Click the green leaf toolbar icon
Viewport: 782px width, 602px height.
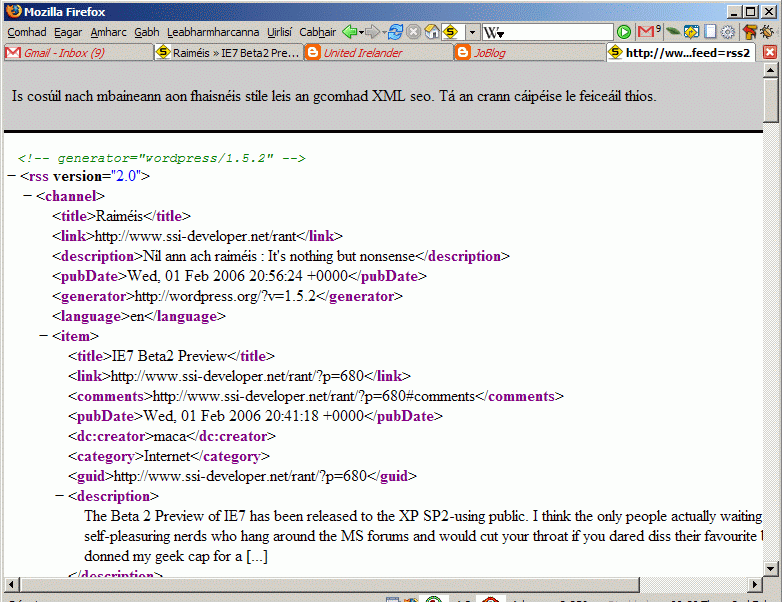pyautogui.click(x=673, y=32)
